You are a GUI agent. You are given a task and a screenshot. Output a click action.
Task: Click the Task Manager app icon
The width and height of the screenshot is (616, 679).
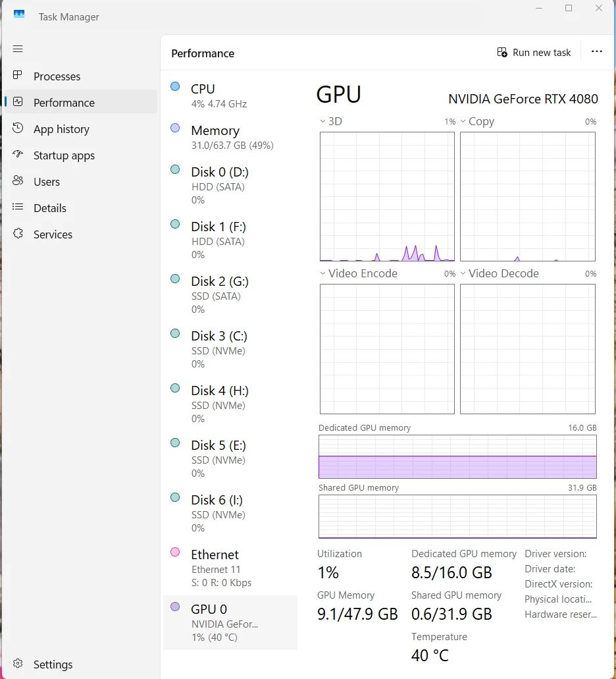click(x=19, y=14)
